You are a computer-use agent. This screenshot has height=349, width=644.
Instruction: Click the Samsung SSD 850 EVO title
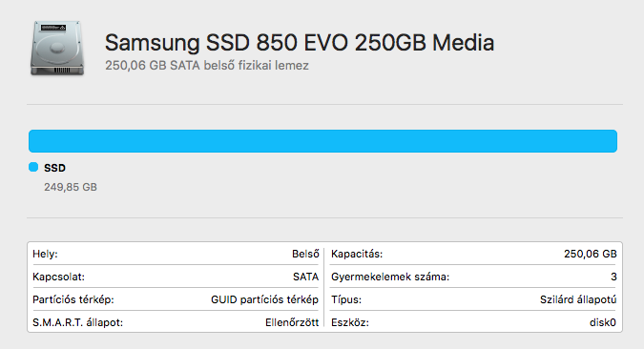click(x=300, y=43)
